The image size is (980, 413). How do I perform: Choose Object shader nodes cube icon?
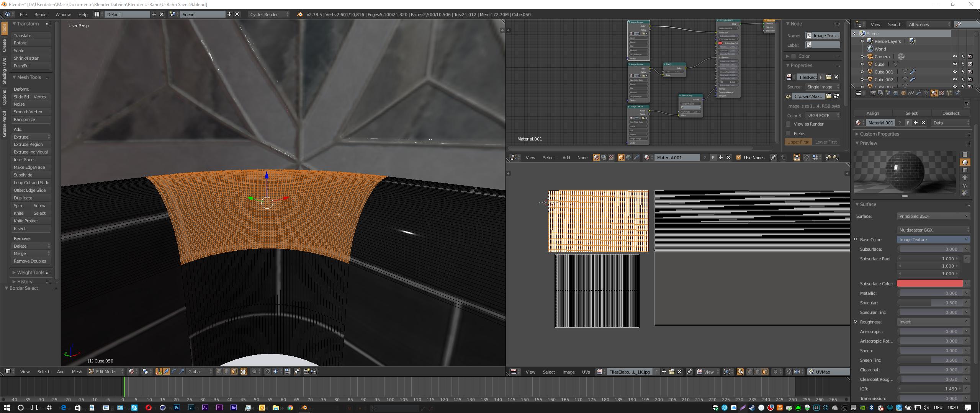point(621,157)
